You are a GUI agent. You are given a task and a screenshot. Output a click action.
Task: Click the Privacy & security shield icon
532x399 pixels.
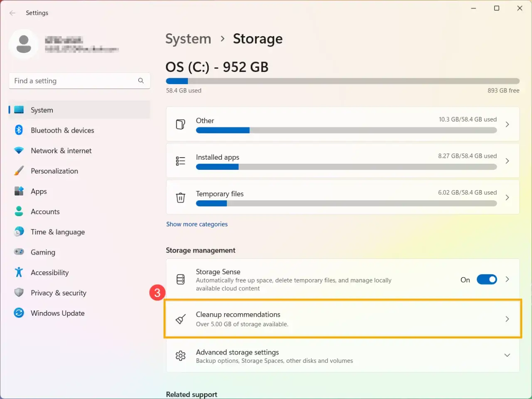coord(19,293)
